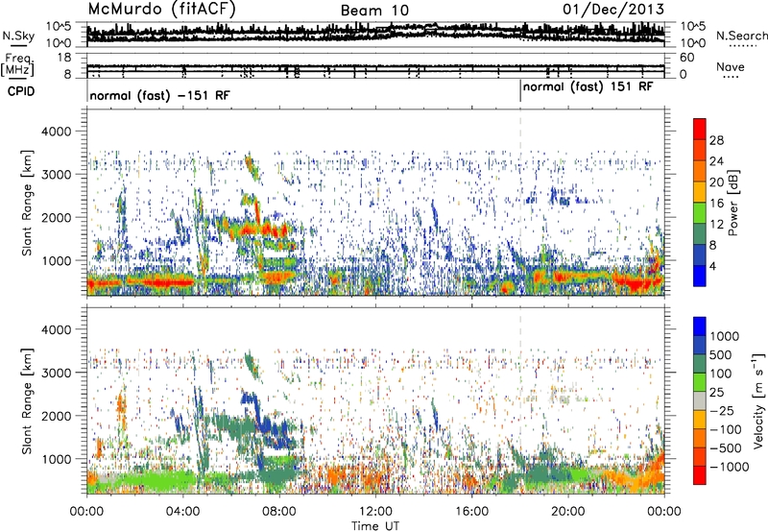This screenshot has height=532, width=768.
Task: Click the red top segment of Power colorbar
Action: click(x=700, y=130)
